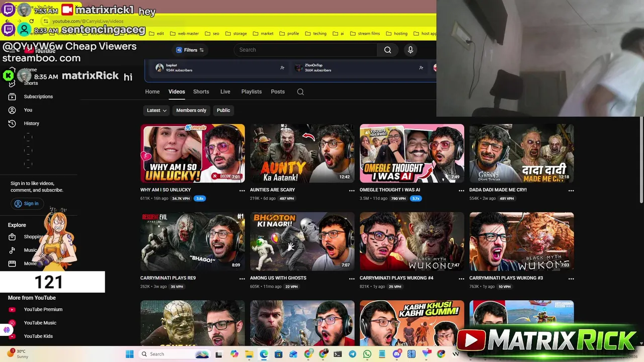This screenshot has height=362, width=644.
Task: Open the 'market' bookmarks folder
Action: (263, 34)
